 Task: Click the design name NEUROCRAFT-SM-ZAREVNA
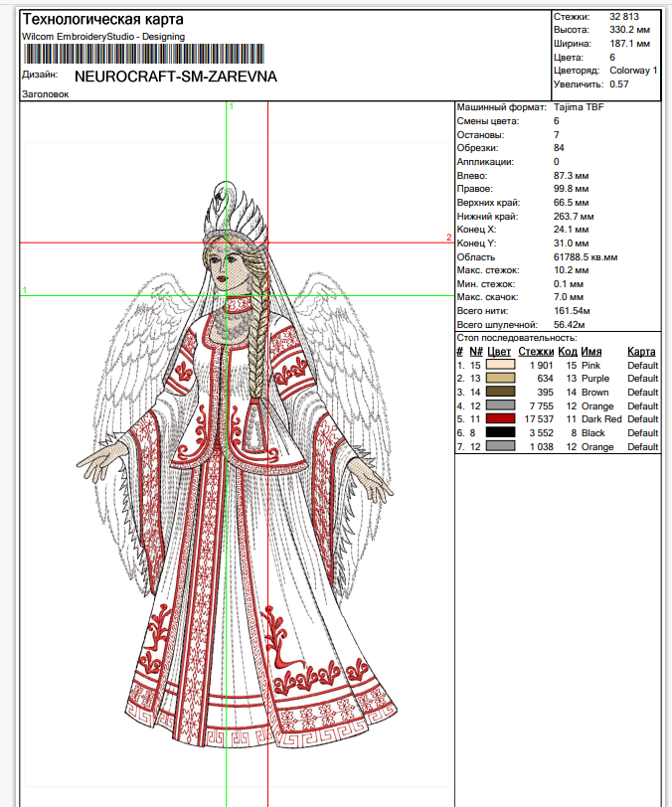click(x=176, y=77)
